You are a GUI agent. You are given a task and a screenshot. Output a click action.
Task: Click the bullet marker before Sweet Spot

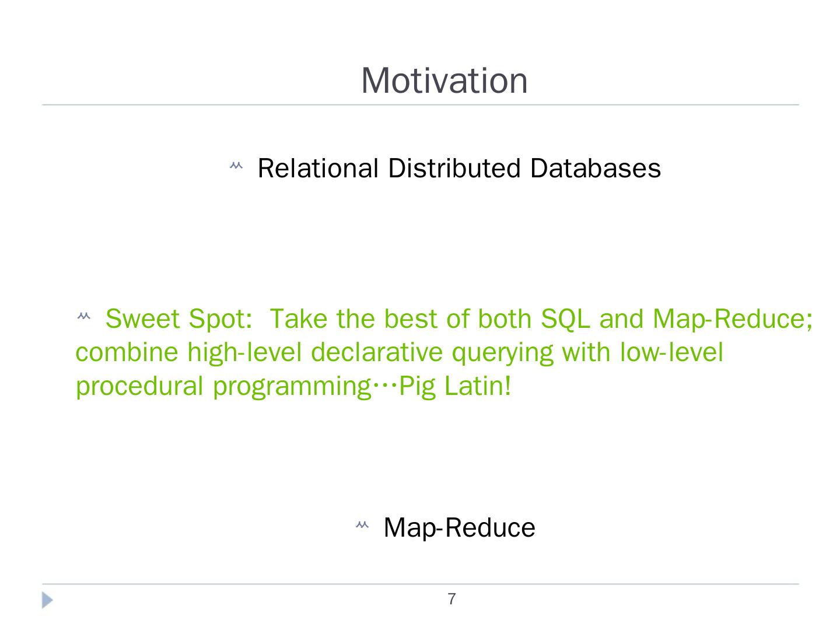83,317
